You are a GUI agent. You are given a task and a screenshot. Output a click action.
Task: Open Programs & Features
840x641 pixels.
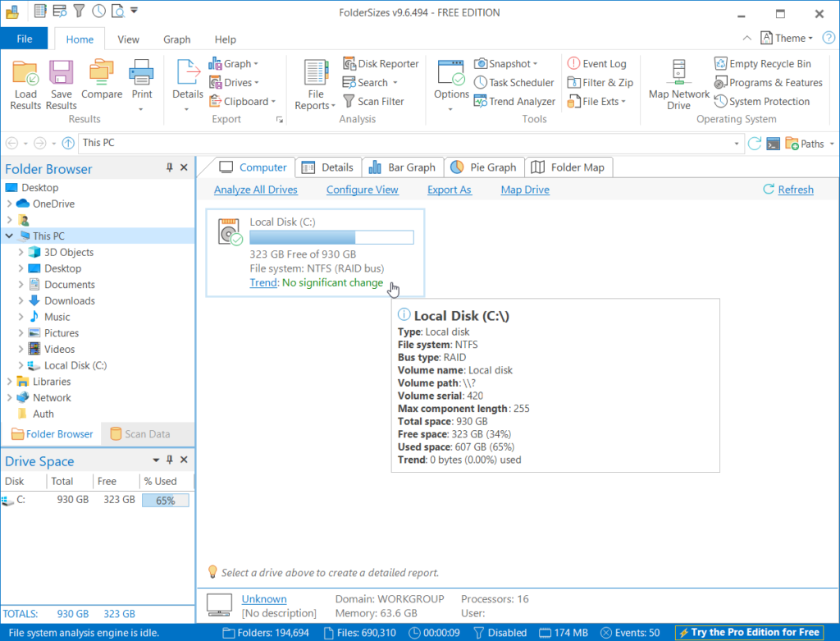pos(768,83)
